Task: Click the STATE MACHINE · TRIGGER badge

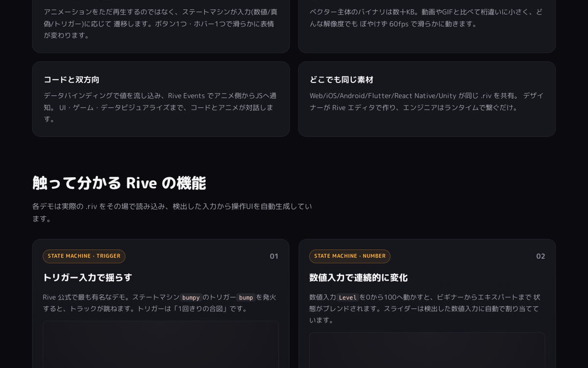Action: pyautogui.click(x=84, y=256)
